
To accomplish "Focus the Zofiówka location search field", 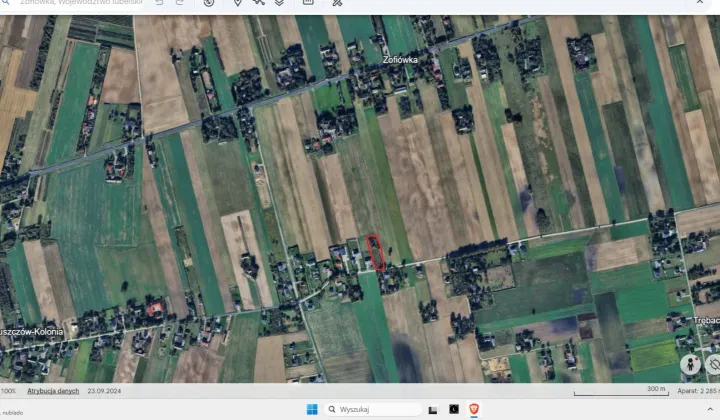I will pyautogui.click(x=81, y=2).
